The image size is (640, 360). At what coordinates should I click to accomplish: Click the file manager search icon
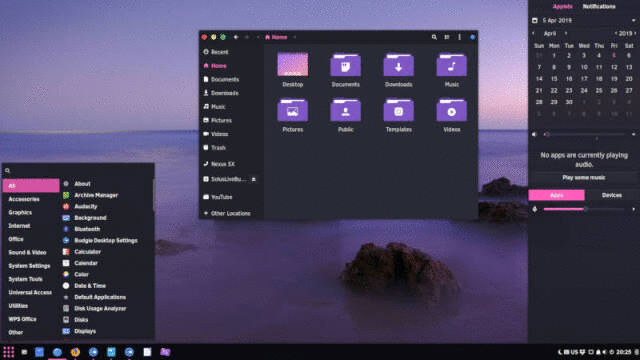point(434,37)
